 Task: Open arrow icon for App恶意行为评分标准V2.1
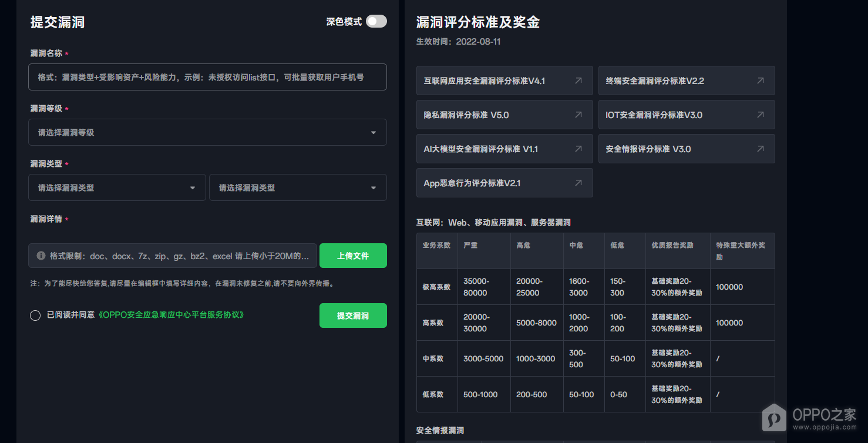578,183
